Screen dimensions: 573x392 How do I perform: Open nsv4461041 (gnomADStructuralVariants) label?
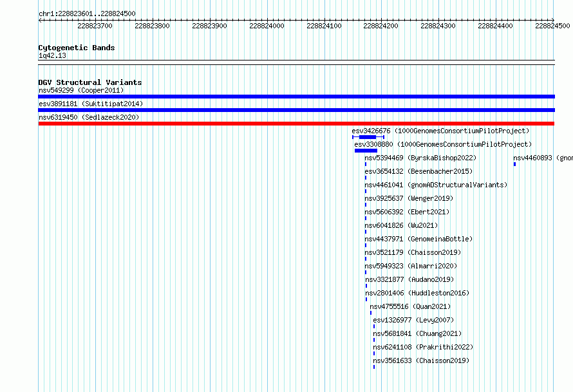tap(436, 185)
